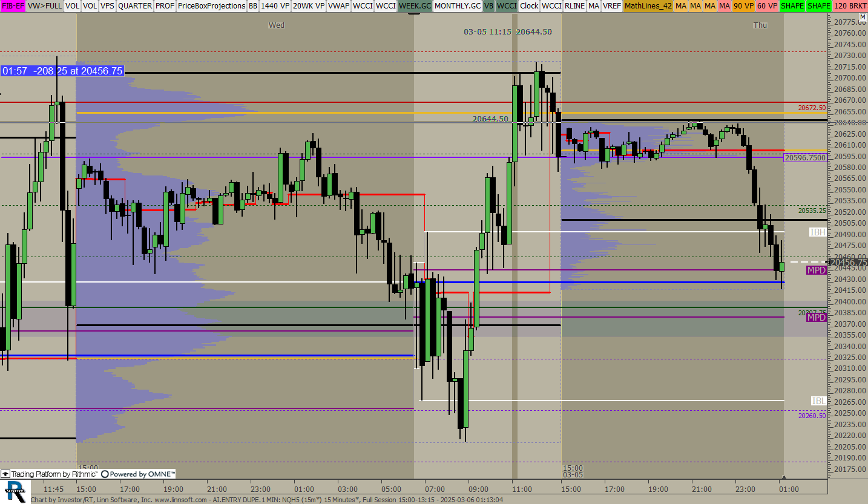Click the lower purple MPD label

pyautogui.click(x=817, y=317)
